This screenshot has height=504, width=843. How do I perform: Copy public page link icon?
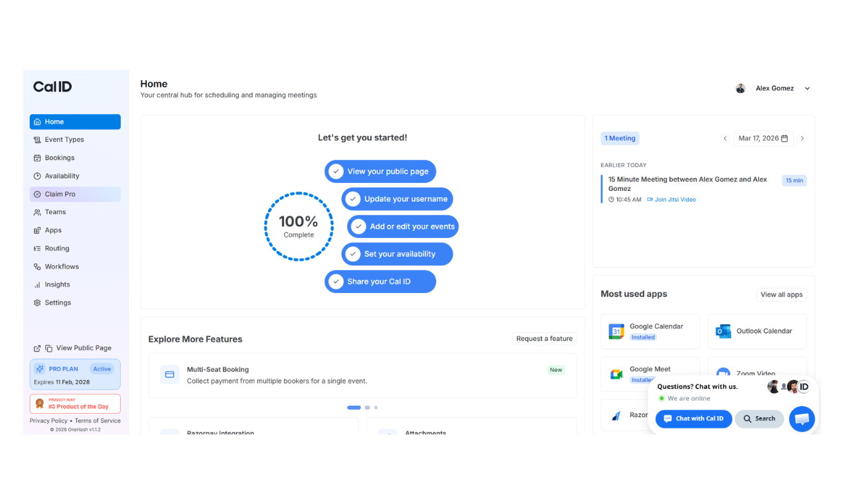pos(48,348)
